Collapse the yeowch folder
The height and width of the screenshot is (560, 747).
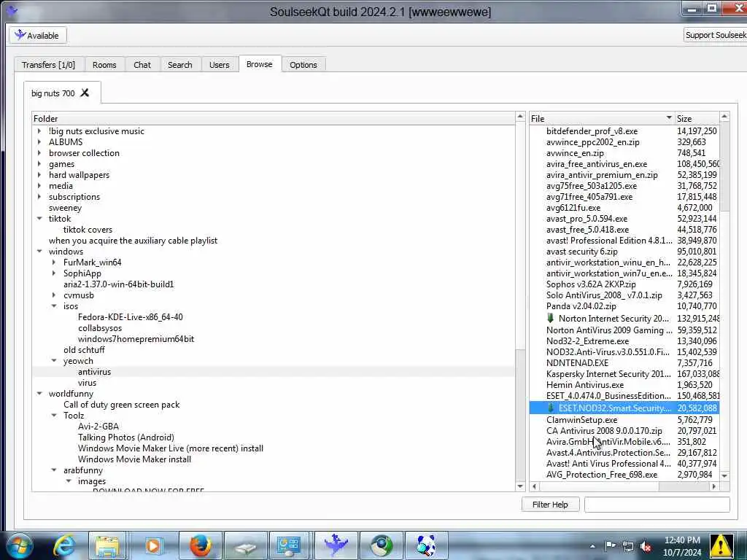tap(54, 361)
